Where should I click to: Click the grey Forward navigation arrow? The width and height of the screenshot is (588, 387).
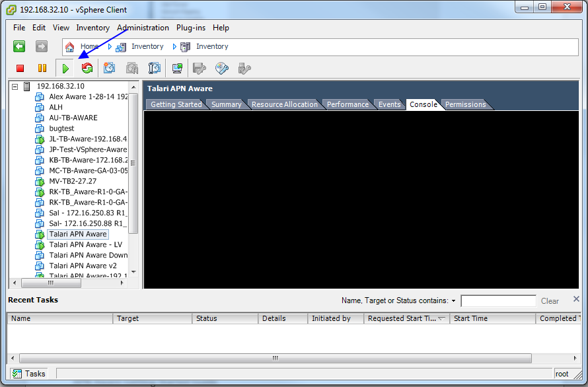pos(42,46)
